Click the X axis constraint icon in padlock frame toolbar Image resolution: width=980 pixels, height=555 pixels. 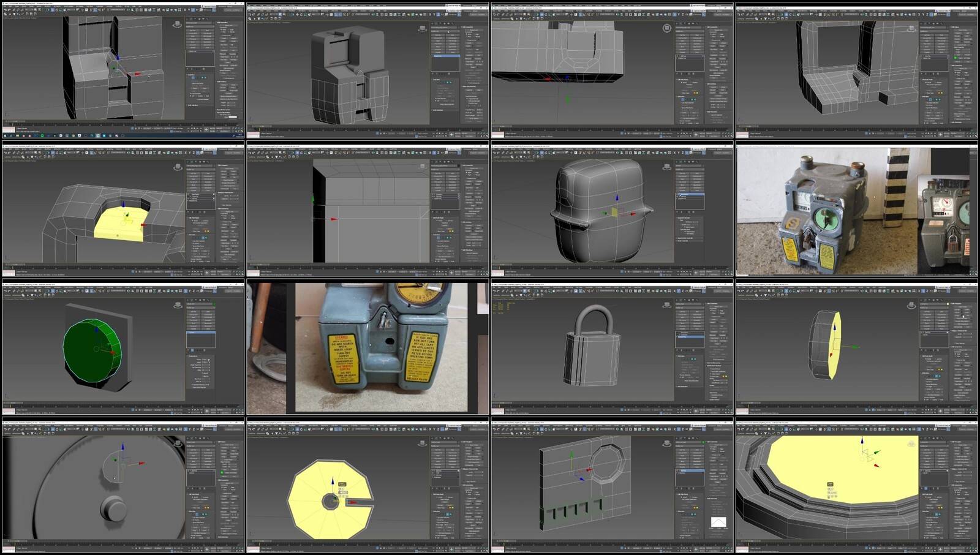click(674, 291)
